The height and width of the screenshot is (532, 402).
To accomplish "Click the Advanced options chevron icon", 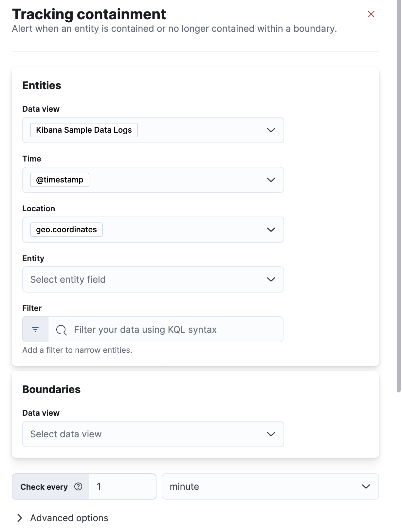I will point(20,518).
